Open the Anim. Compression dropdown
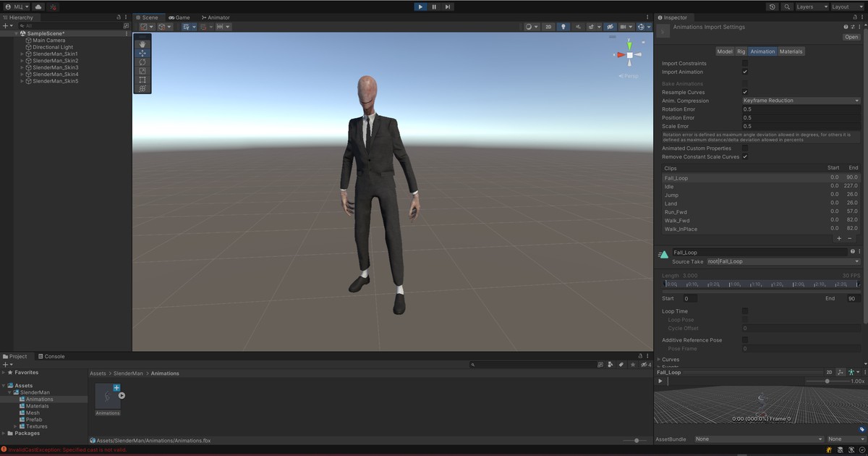The height and width of the screenshot is (456, 868). tap(801, 100)
